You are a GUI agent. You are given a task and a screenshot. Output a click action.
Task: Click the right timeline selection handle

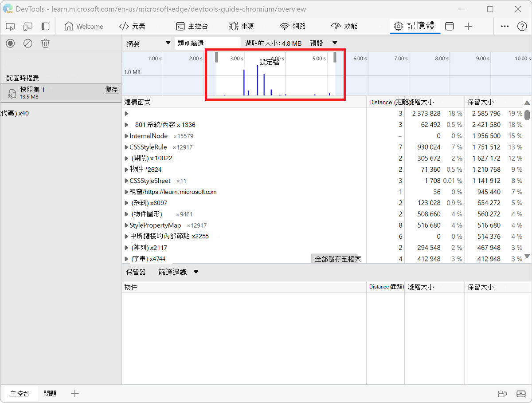335,57
